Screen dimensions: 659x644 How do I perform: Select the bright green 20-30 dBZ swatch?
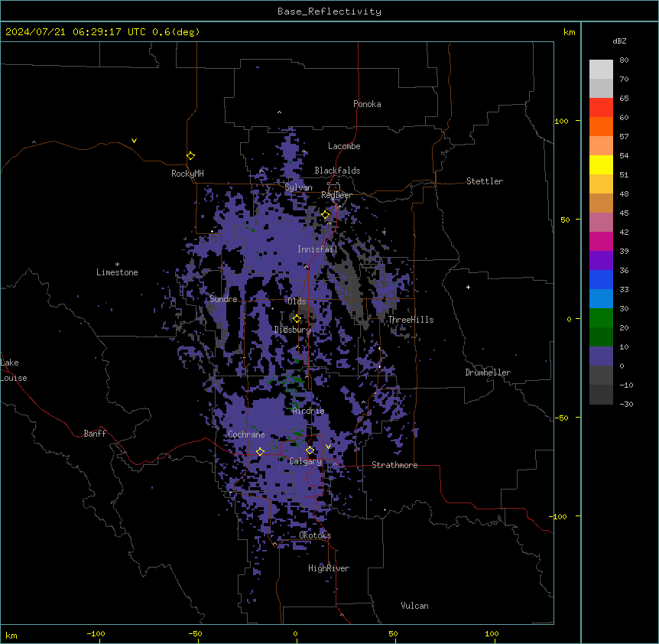601,318
